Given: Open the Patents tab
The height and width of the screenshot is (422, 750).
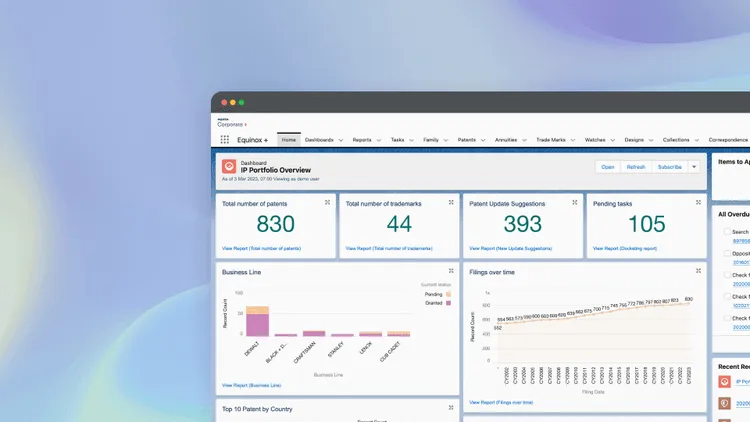Looking at the screenshot, I should (467, 140).
